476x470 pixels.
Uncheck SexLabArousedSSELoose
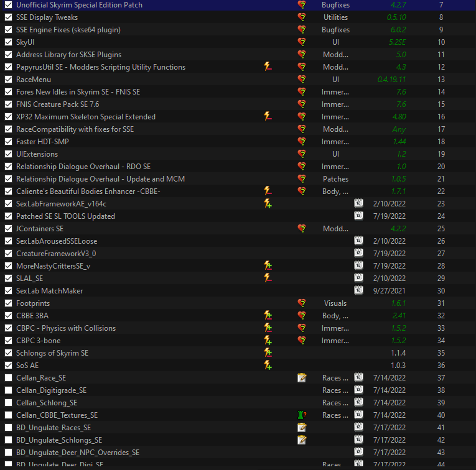(9, 241)
